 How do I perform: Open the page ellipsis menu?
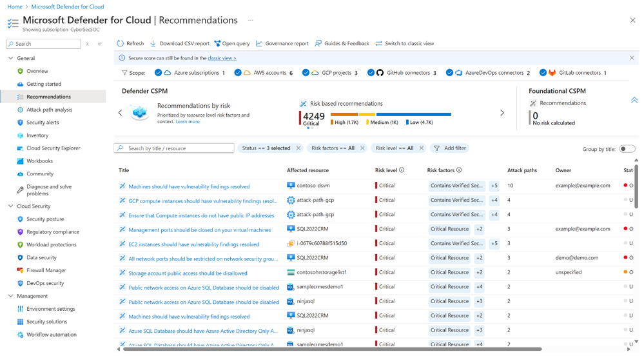251,20
